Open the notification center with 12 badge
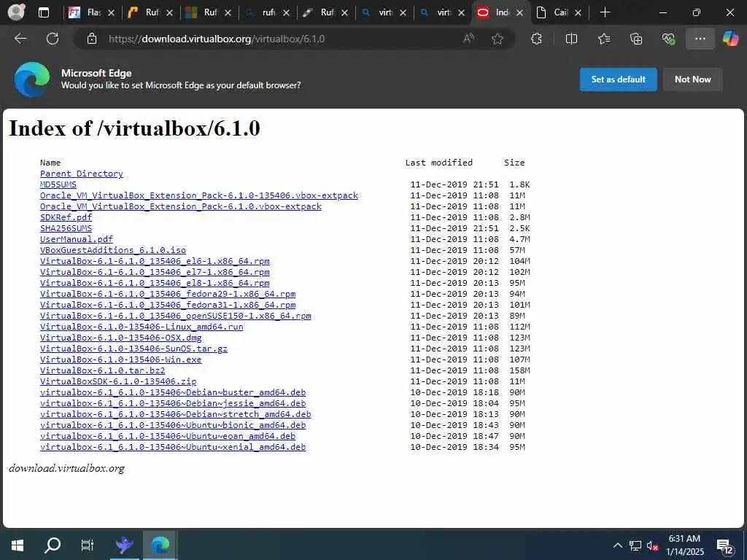This screenshot has width=747, height=560. coord(725,546)
